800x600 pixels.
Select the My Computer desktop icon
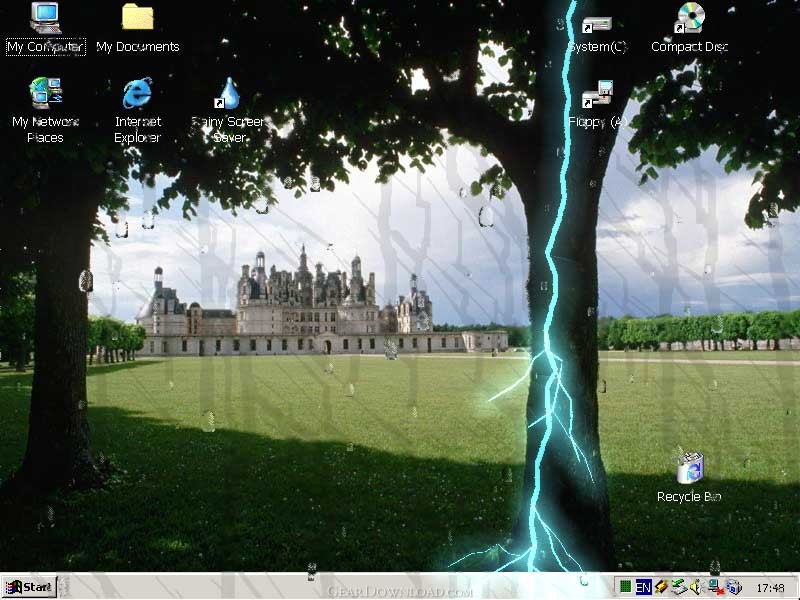[x=46, y=29]
